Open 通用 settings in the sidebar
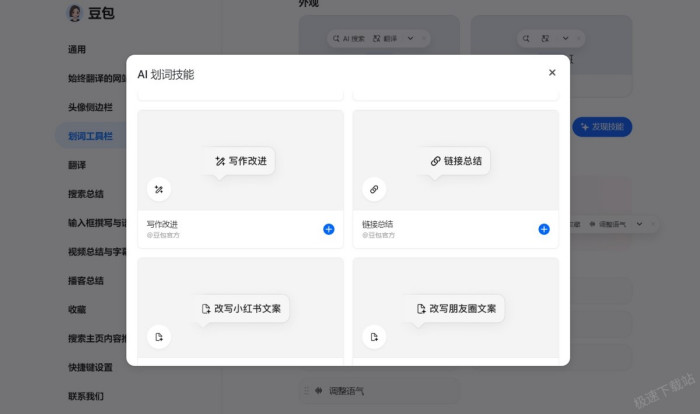 pos(77,49)
